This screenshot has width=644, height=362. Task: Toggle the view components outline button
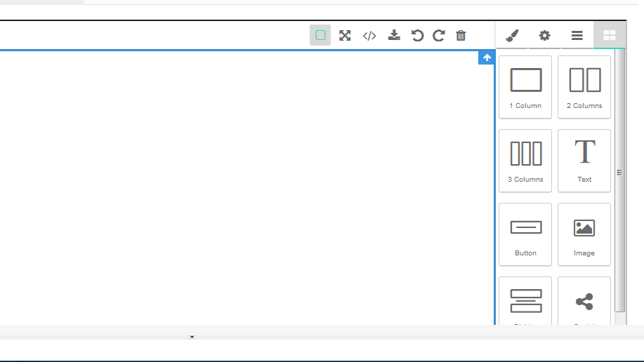(x=320, y=35)
